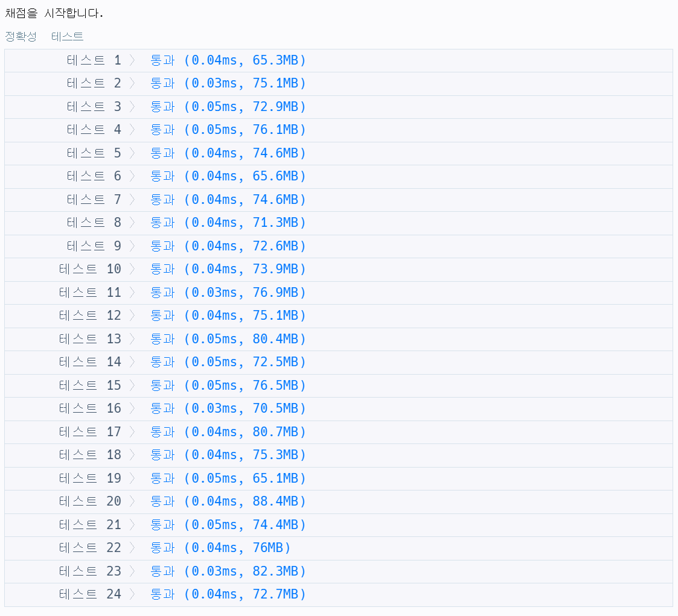Click result 통과 (0.04ms, 72.6MB)
This screenshot has width=678, height=616.
coord(228,246)
